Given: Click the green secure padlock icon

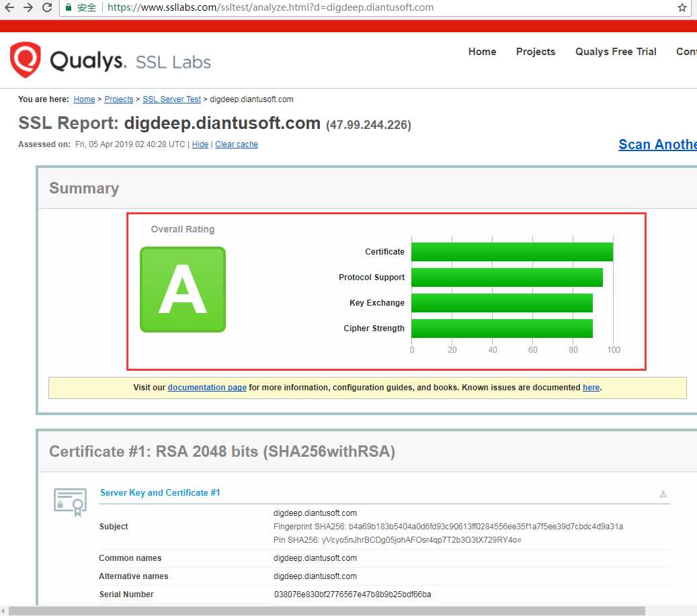Looking at the screenshot, I should [69, 7].
